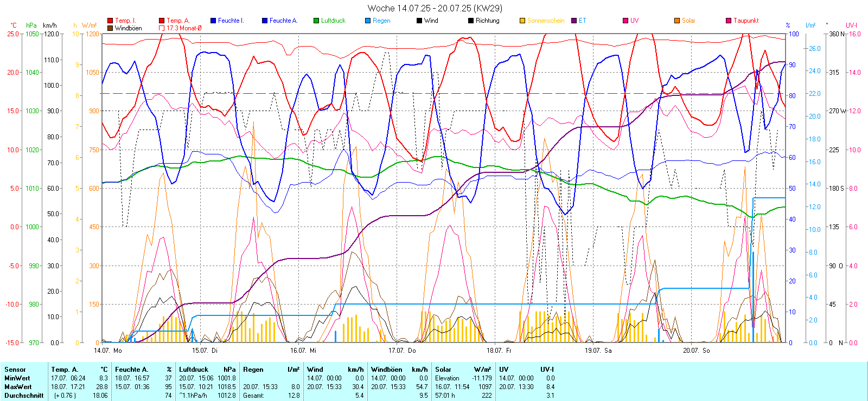Click the green Luftdruck legend marker

316,21
